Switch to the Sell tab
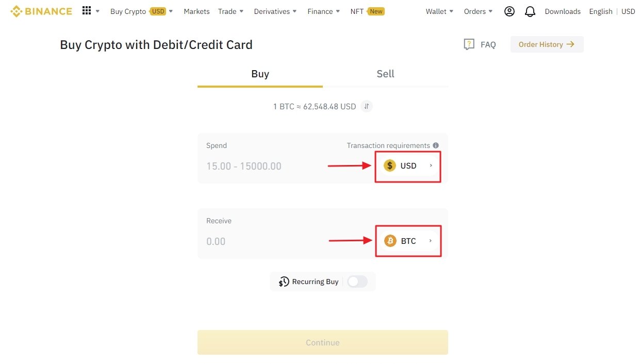This screenshot has height=364, width=641. [385, 74]
